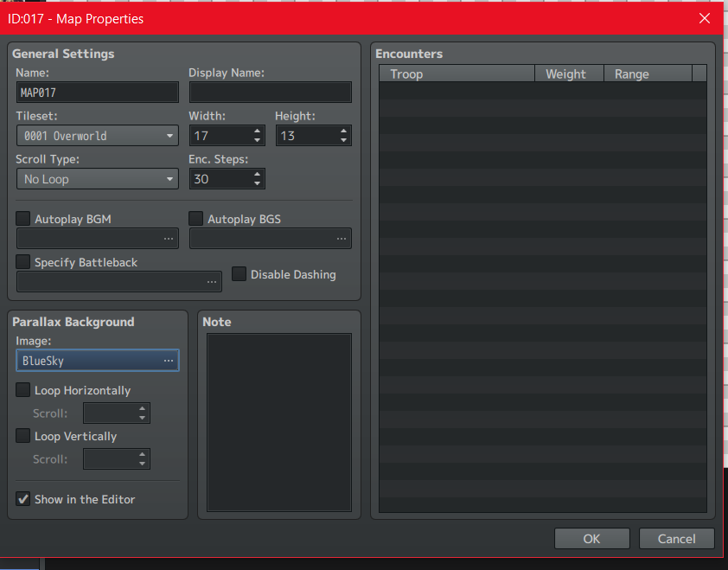The width and height of the screenshot is (728, 570).
Task: Click the parallax Image field showing BlueSky
Action: [x=98, y=361]
